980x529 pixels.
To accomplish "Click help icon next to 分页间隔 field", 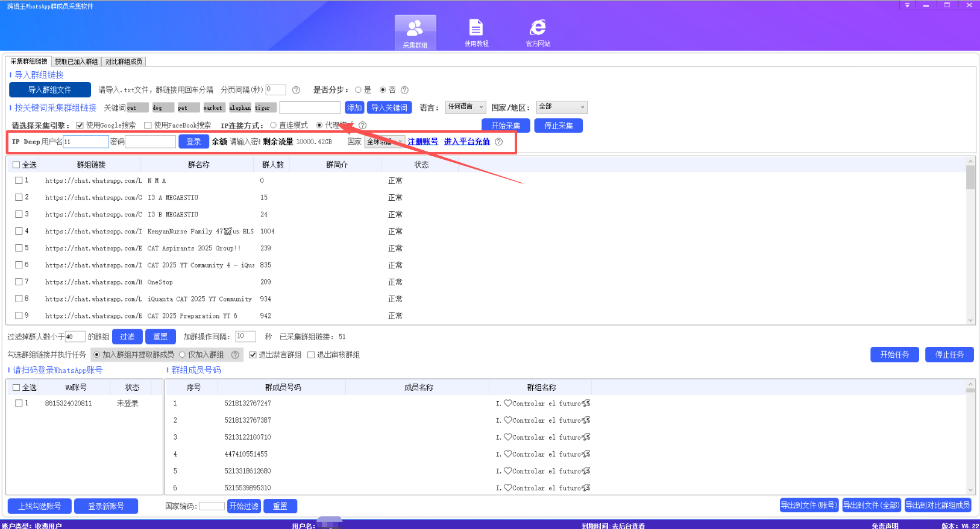I will (296, 90).
